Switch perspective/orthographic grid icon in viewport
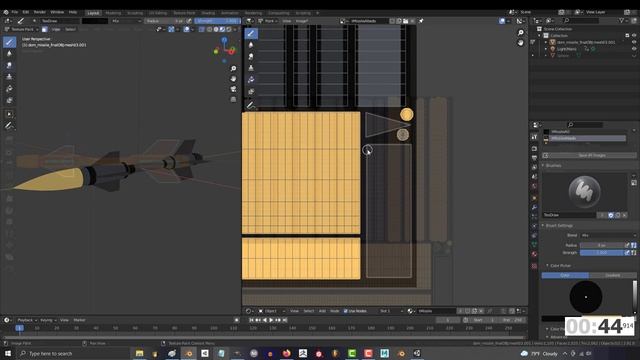 [x=233, y=99]
